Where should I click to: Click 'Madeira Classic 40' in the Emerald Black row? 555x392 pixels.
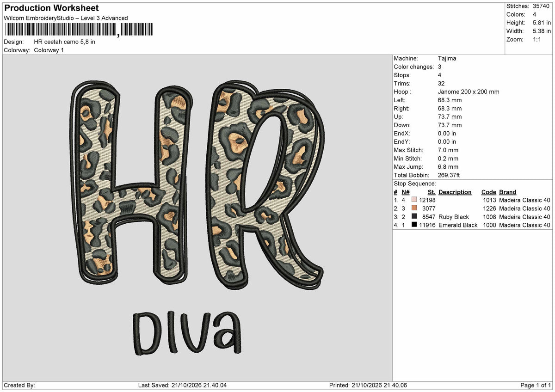[x=525, y=225]
